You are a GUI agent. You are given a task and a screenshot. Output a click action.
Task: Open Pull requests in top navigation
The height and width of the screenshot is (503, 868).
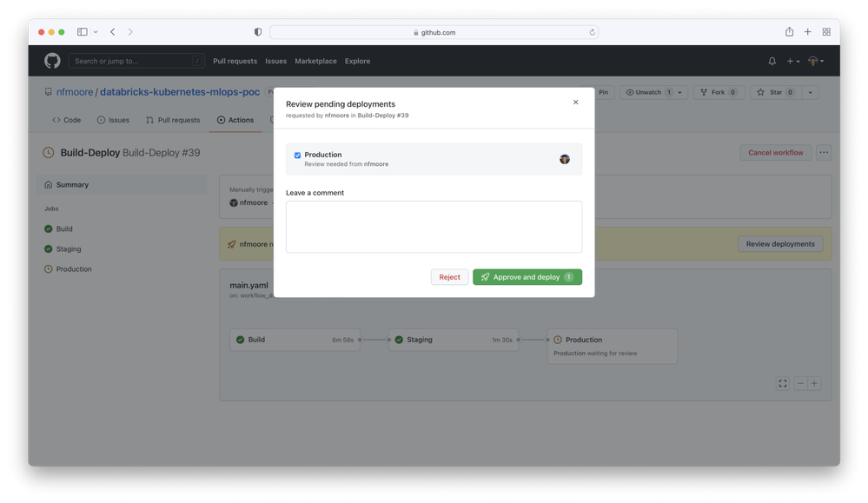(x=235, y=61)
